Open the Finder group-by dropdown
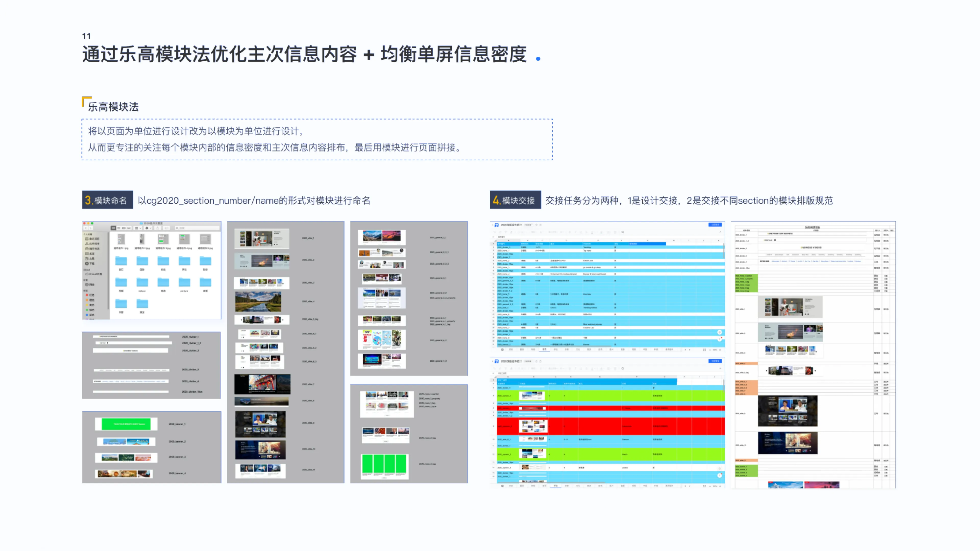The image size is (980, 551). [138, 228]
